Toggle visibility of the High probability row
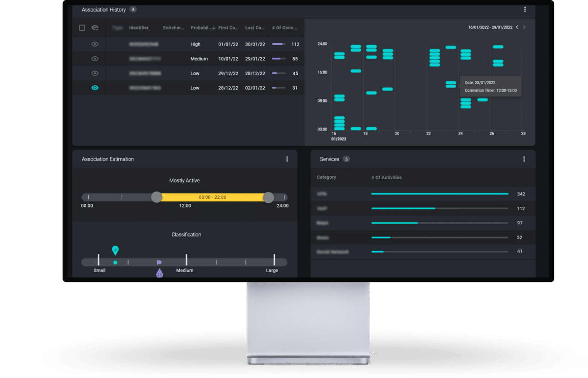588x378 pixels. (x=95, y=44)
